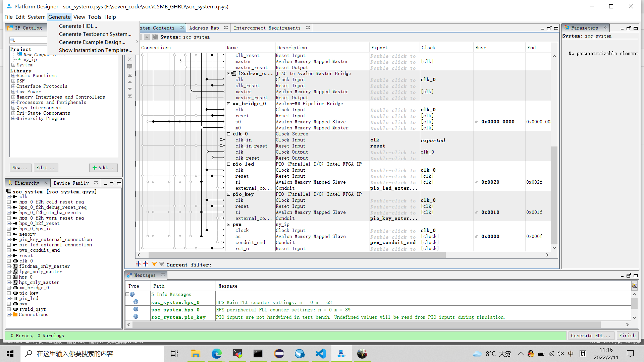Toggle maximize on Parameters panel
Screen dimensions: 644x362
635,28
